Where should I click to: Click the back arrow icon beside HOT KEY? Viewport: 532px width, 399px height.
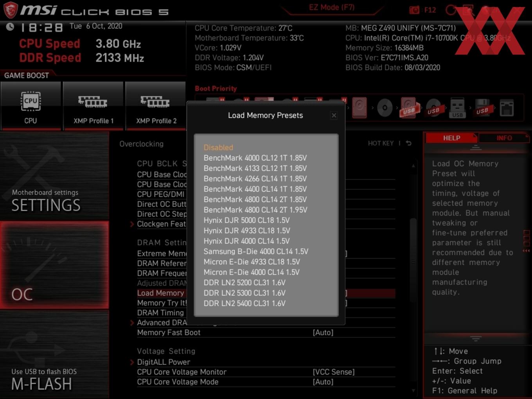tap(408, 143)
